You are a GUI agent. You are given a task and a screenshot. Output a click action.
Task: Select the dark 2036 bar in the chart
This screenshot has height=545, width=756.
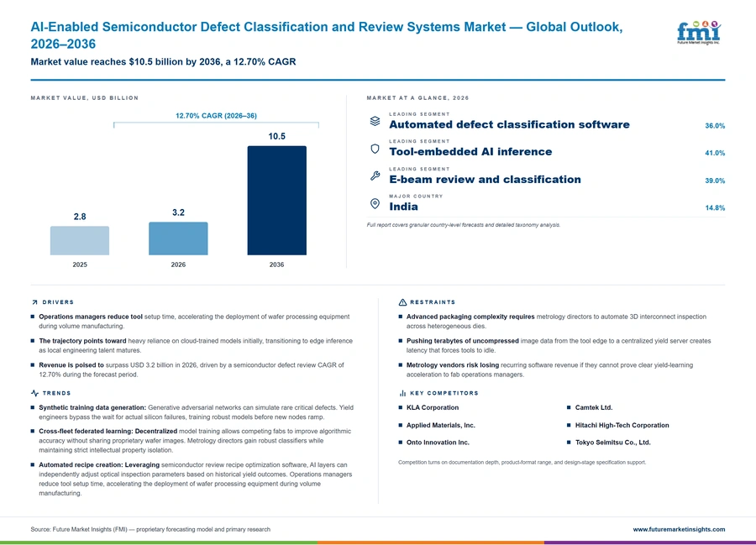click(276, 201)
